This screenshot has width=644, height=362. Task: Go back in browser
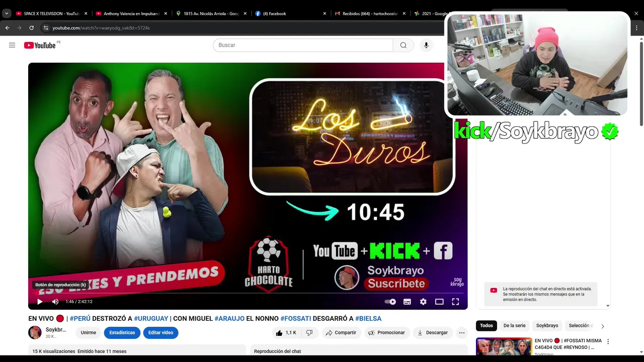tap(7, 28)
